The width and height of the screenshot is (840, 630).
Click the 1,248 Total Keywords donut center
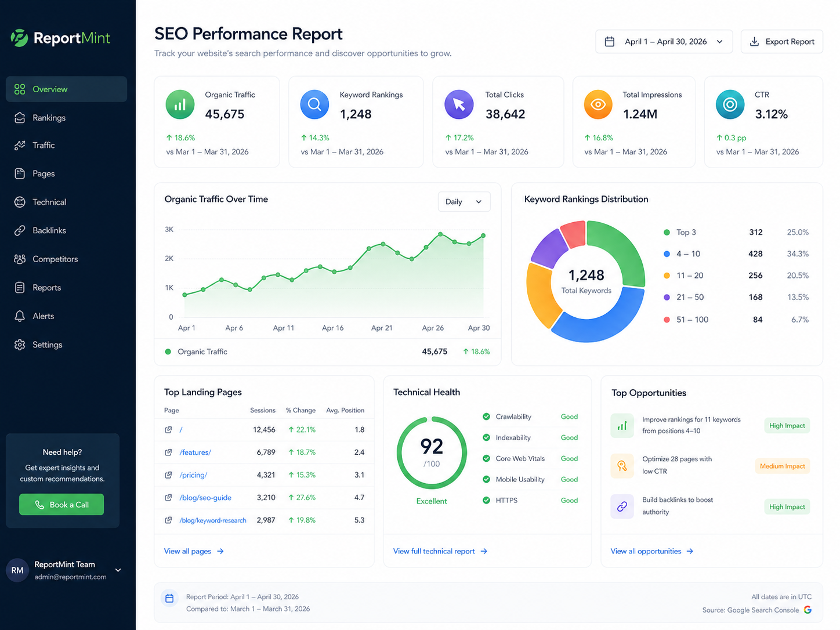click(x=586, y=281)
